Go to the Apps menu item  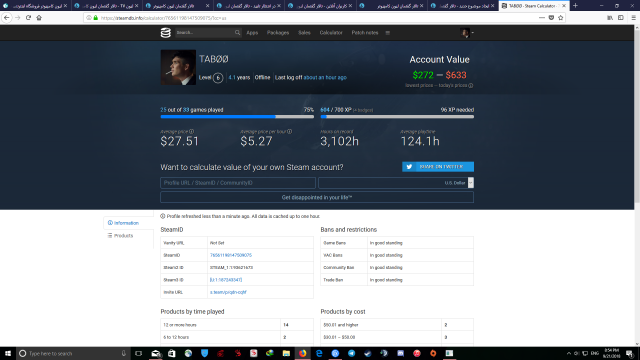click(x=252, y=33)
